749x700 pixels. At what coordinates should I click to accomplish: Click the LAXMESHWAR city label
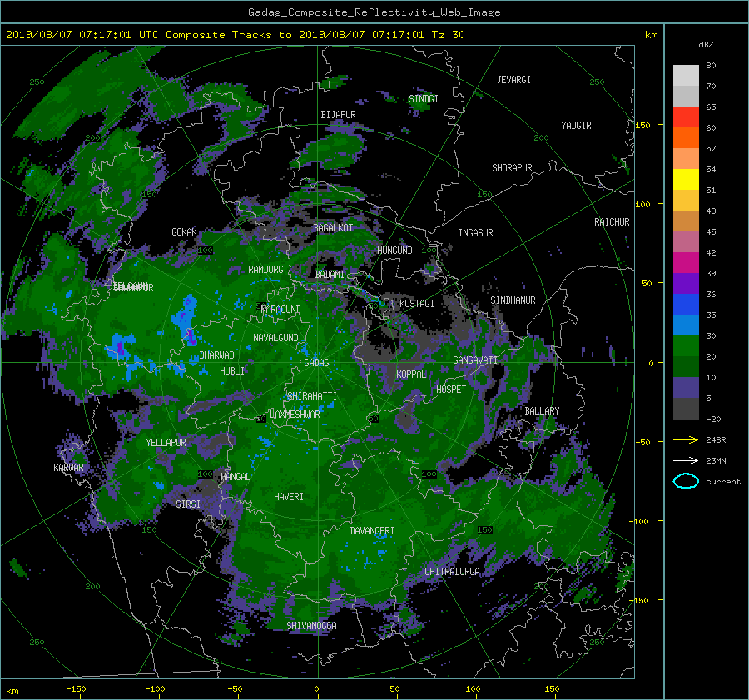pos(295,415)
